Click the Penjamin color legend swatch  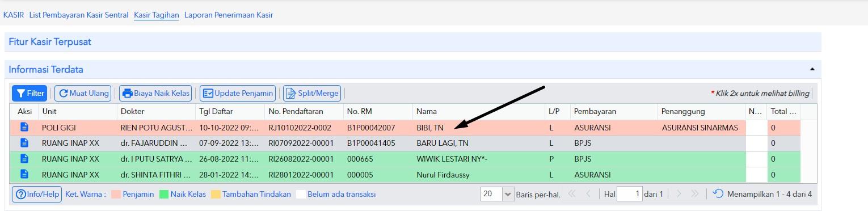click(116, 194)
